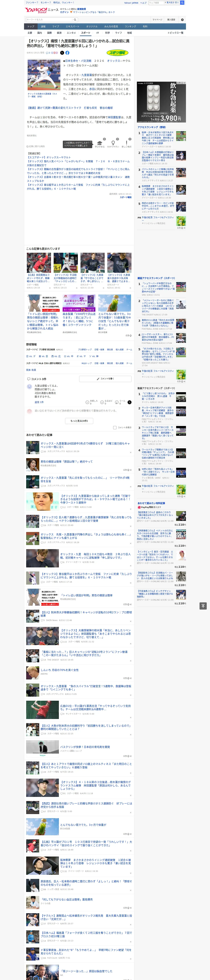Open 返信 1件 under first comment

(x=39, y=402)
